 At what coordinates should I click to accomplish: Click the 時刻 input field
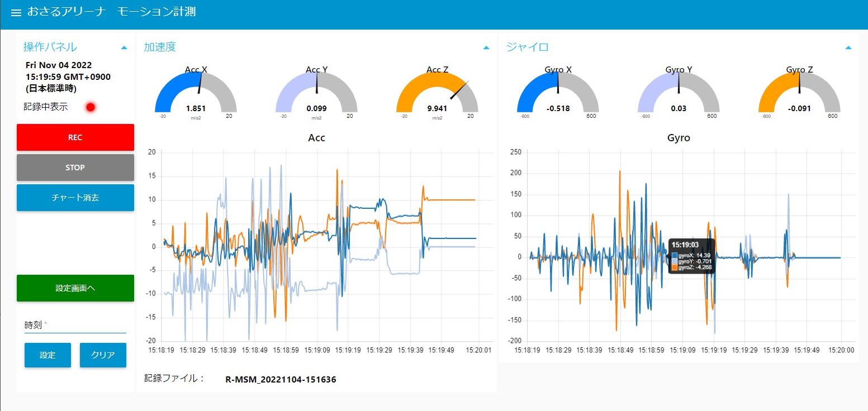pos(75,325)
